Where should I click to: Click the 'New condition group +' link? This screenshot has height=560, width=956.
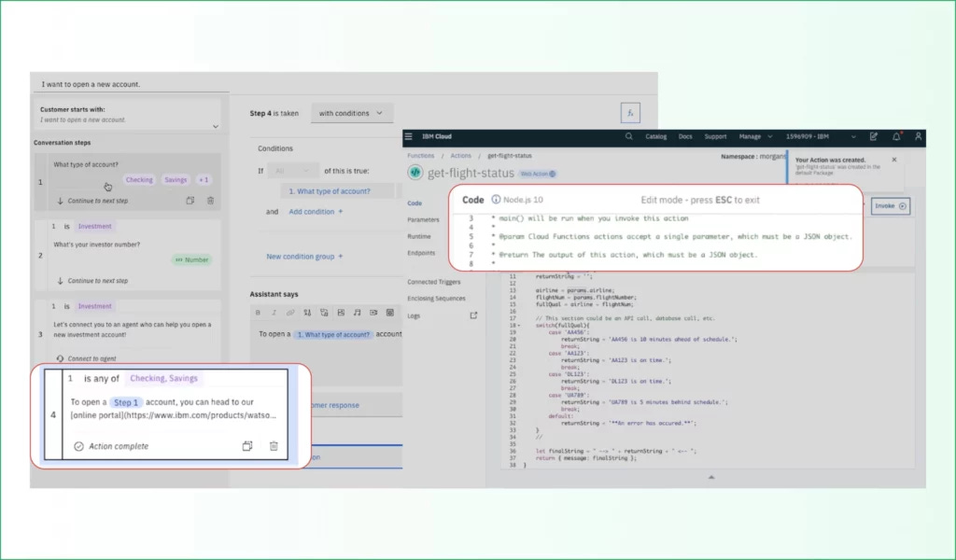click(304, 257)
